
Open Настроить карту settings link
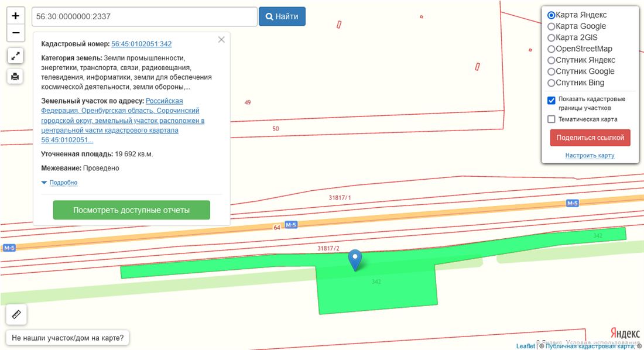pos(590,156)
